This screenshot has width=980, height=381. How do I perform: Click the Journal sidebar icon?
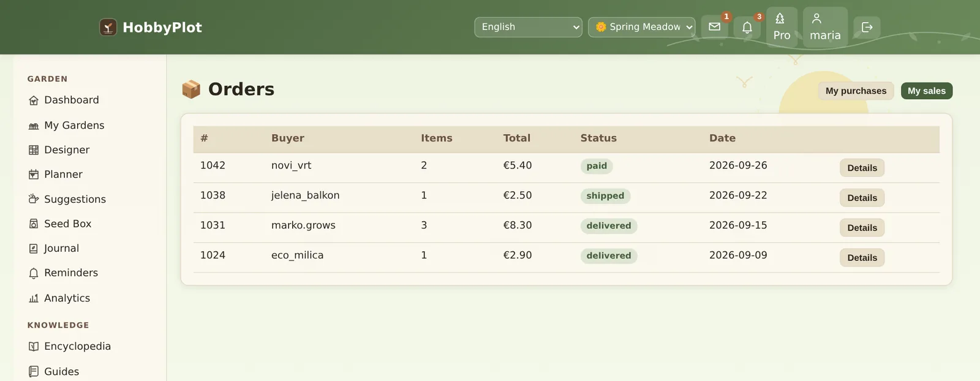pos(34,248)
